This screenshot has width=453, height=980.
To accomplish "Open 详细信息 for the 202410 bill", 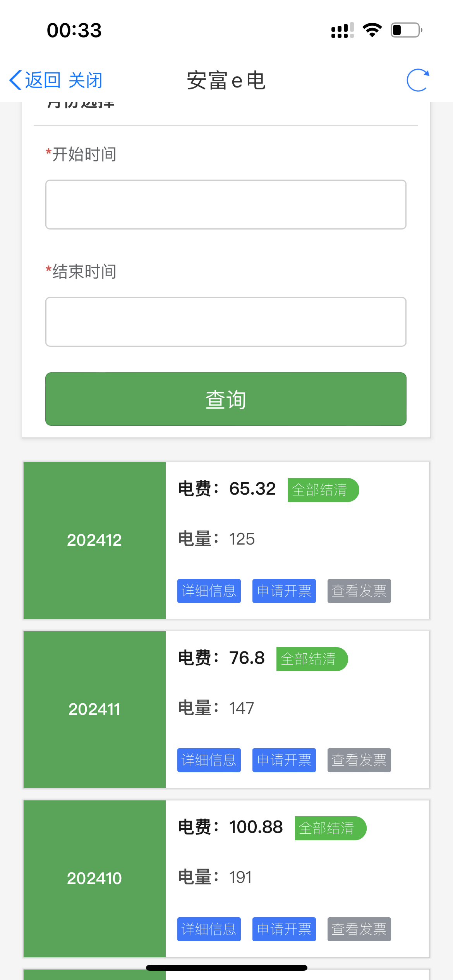I will pos(209,929).
